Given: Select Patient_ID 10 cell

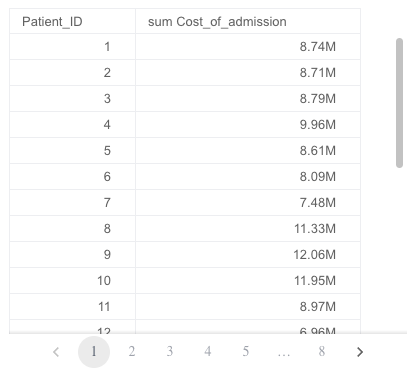Looking at the screenshot, I should coord(72,281).
